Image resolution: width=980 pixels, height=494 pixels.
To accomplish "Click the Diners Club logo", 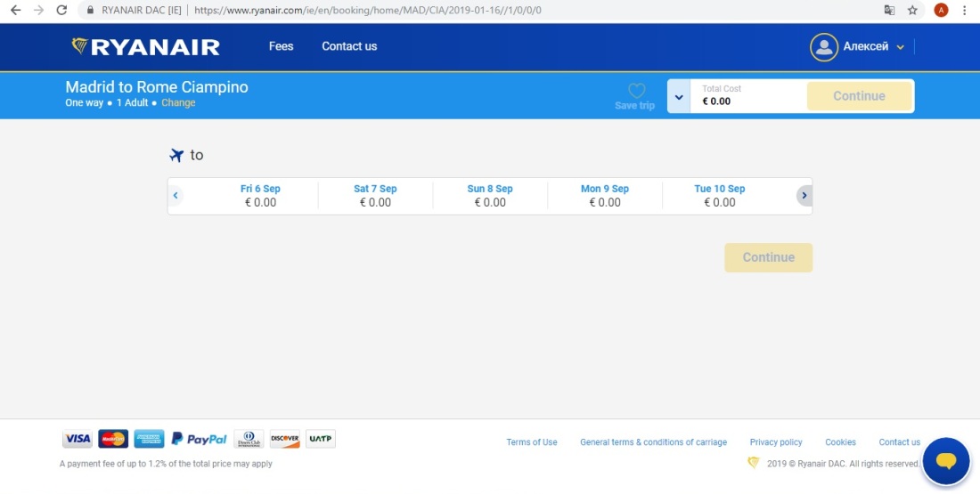I will (249, 439).
